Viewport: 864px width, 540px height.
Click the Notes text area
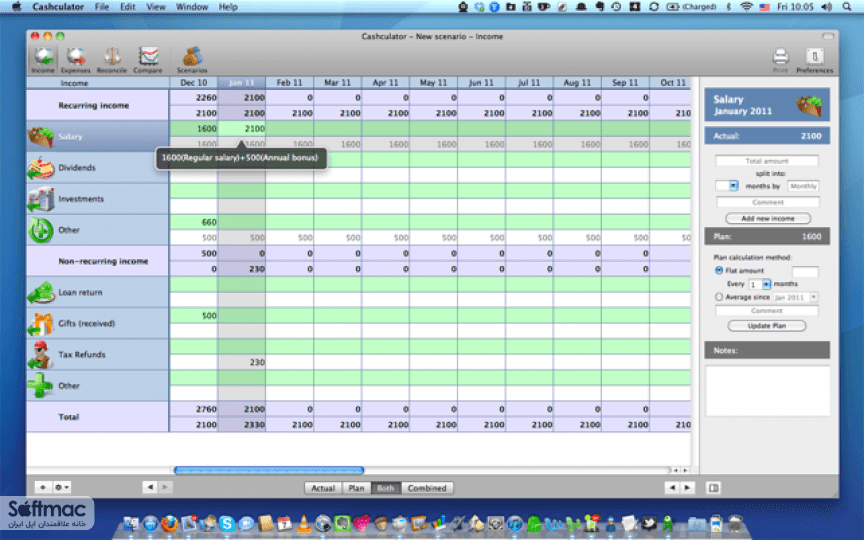click(768, 391)
